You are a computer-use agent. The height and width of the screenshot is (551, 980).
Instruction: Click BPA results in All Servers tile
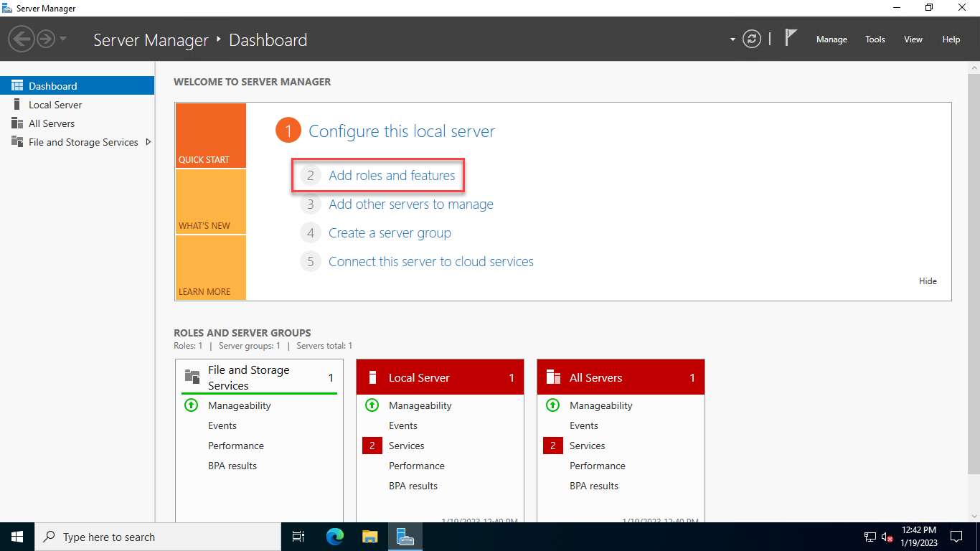pyautogui.click(x=594, y=486)
